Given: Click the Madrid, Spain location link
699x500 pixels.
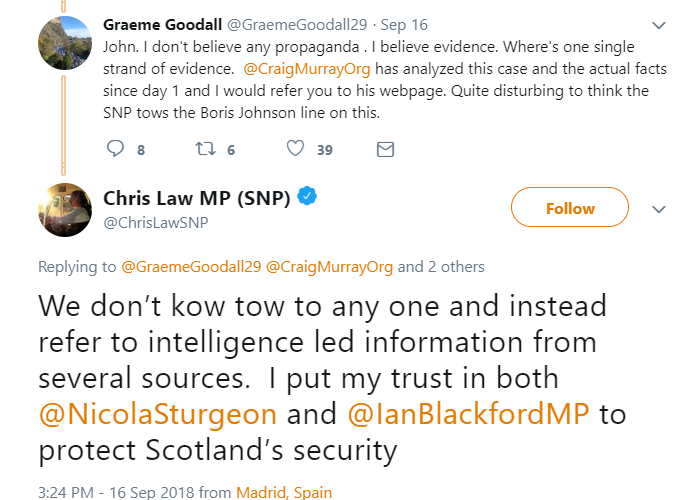Looking at the screenshot, I should (x=283, y=492).
